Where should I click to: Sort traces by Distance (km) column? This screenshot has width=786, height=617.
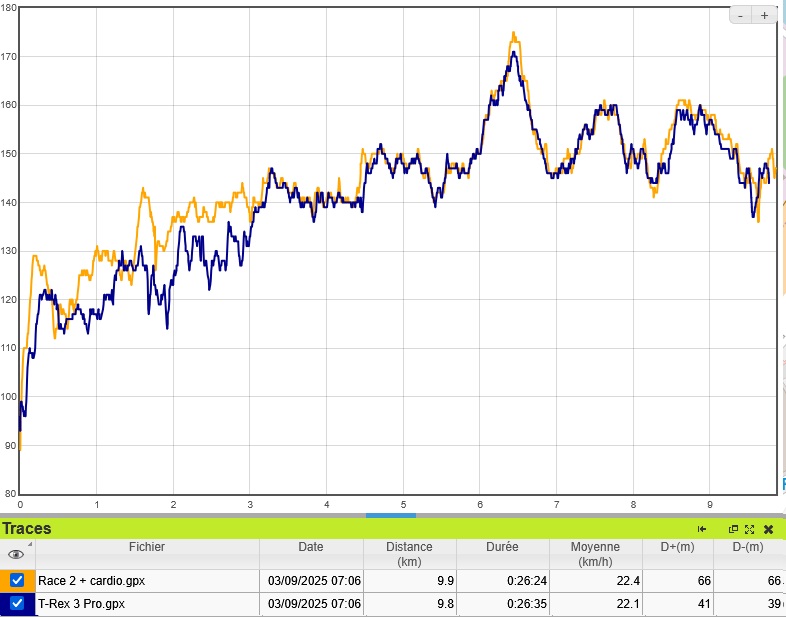point(410,554)
